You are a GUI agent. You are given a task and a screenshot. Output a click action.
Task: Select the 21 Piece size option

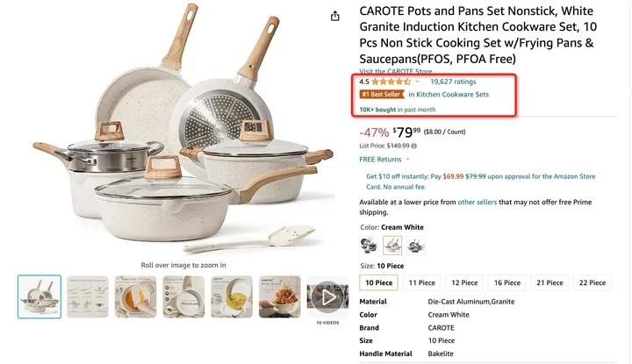pos(550,283)
